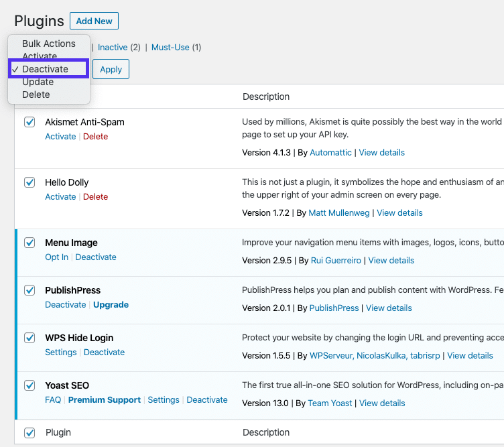
Task: Click the Add New plugin button
Action: tap(94, 21)
